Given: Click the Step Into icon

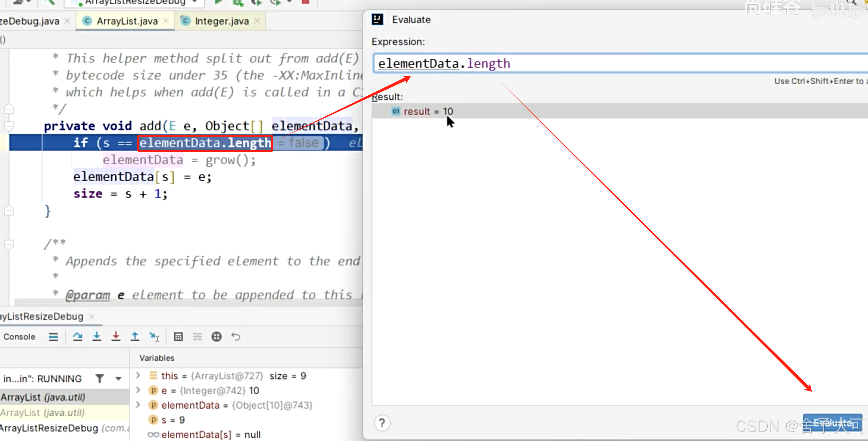Looking at the screenshot, I should (x=97, y=336).
